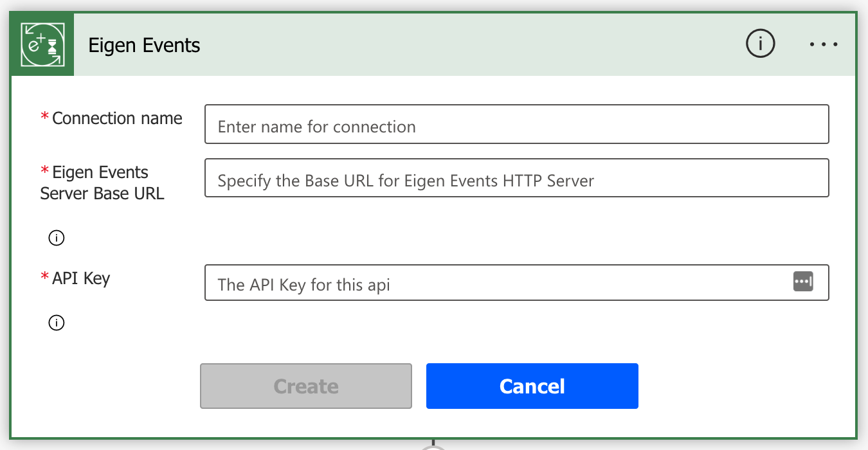The height and width of the screenshot is (450, 868).
Task: Click the Eigen Events Server Base URL label
Action: pos(102,183)
